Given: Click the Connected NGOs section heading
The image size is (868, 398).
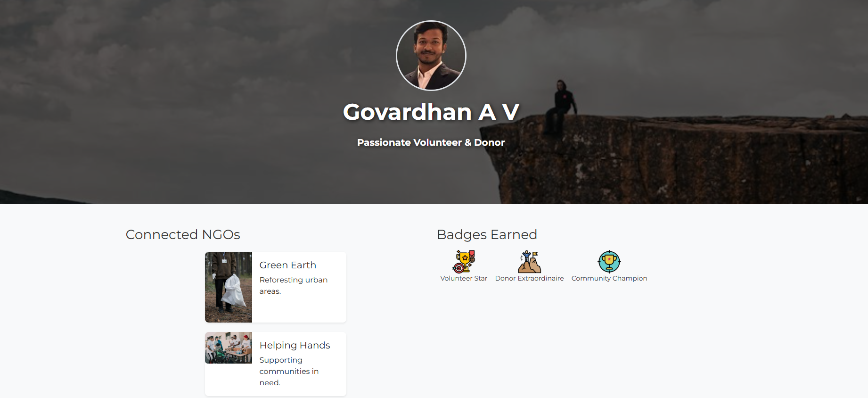Looking at the screenshot, I should 183,234.
